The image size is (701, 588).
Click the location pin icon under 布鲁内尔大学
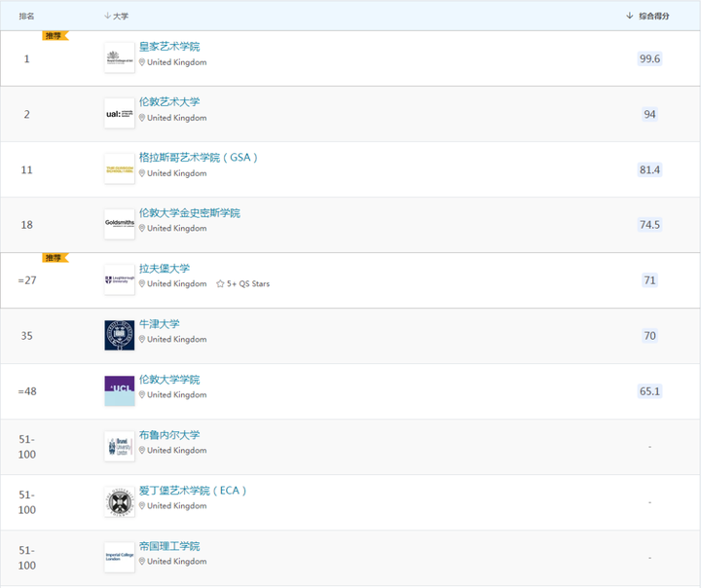[x=142, y=450]
